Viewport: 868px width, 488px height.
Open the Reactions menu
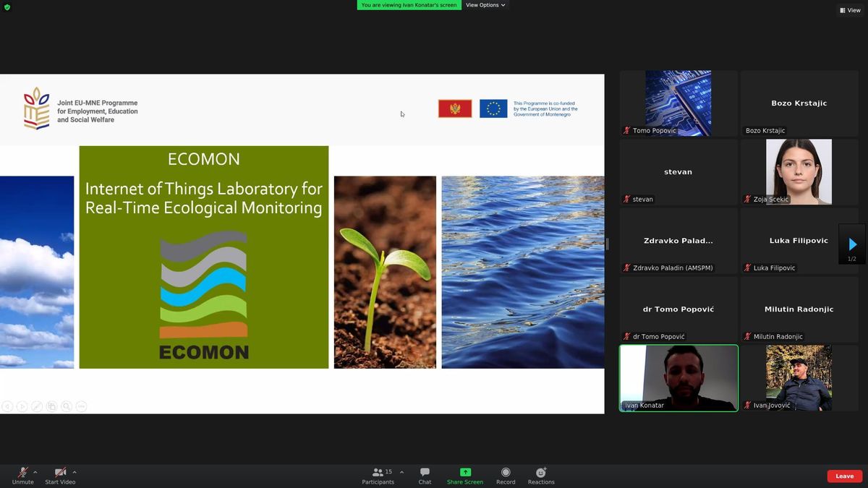pyautogui.click(x=541, y=474)
